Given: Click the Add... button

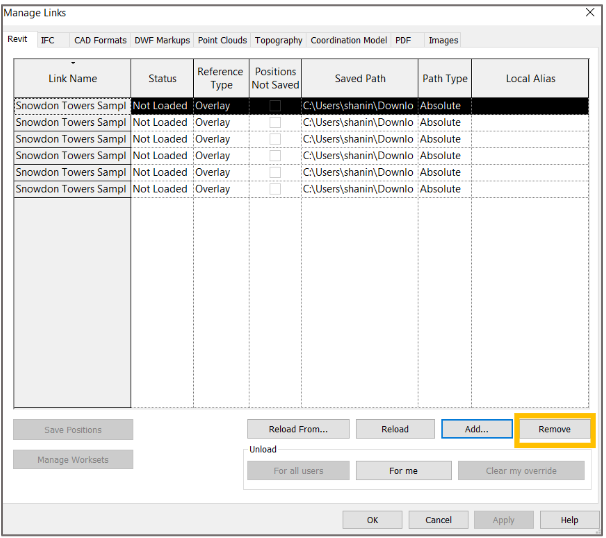Looking at the screenshot, I should pos(476,429).
